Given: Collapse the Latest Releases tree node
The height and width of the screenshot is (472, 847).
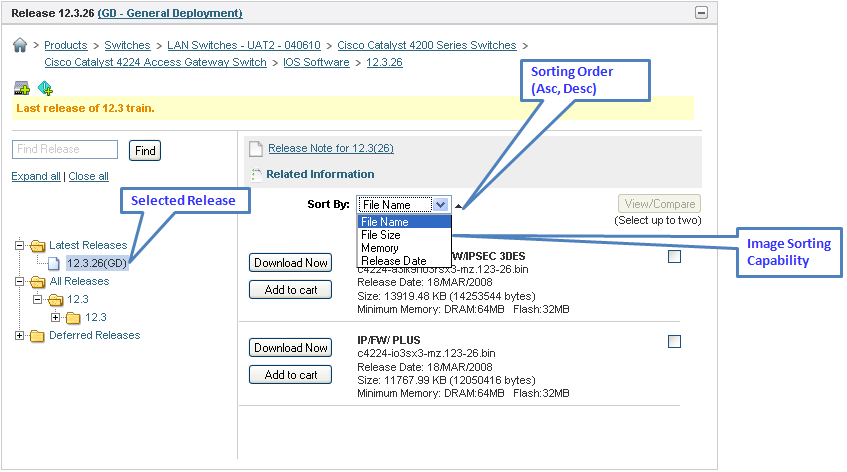Looking at the screenshot, I should tap(19, 245).
